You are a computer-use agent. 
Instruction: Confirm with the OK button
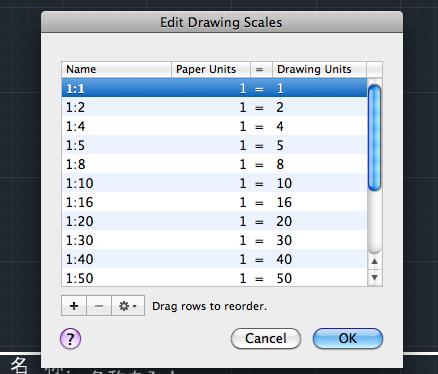(x=348, y=338)
